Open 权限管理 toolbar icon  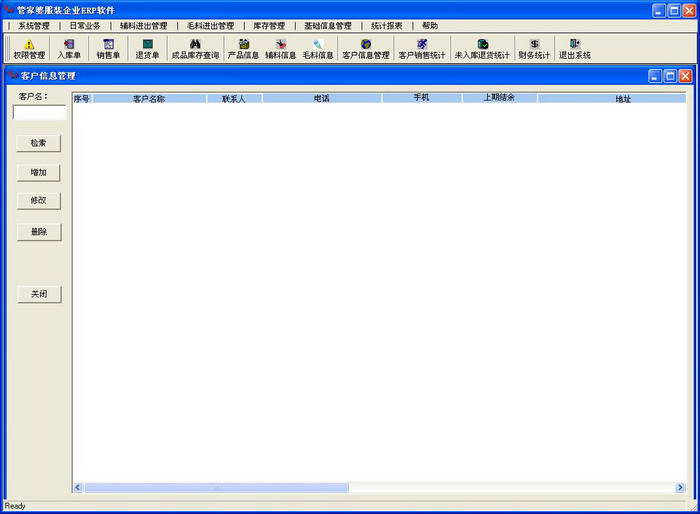pyautogui.click(x=29, y=49)
